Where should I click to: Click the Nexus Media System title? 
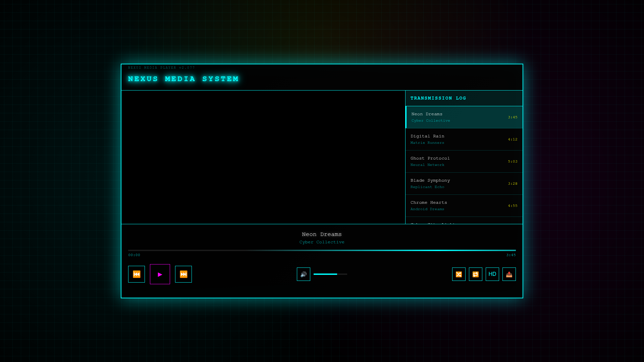click(183, 79)
